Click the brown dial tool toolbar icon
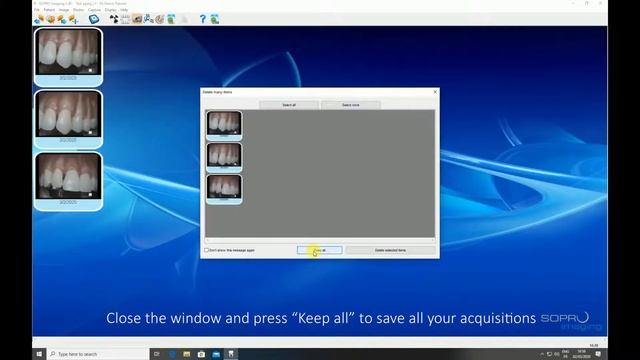This screenshot has height=360, width=640. pyautogui.click(x=160, y=19)
